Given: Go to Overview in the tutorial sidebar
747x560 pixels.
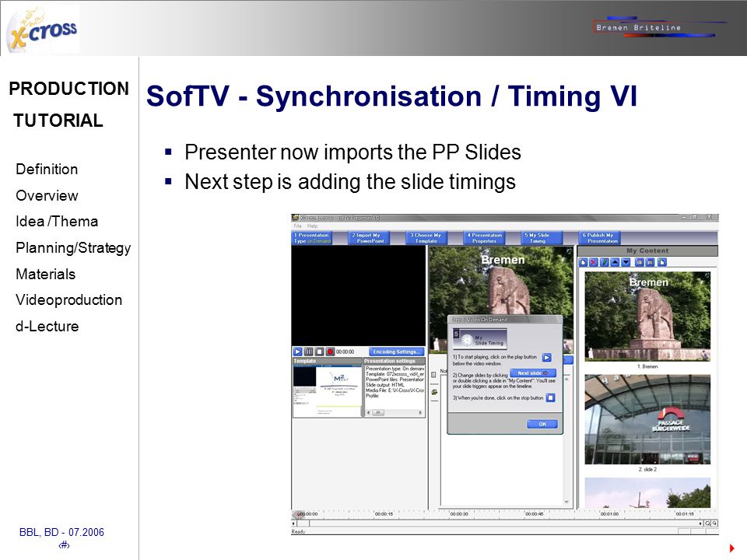Looking at the screenshot, I should (x=47, y=195).
